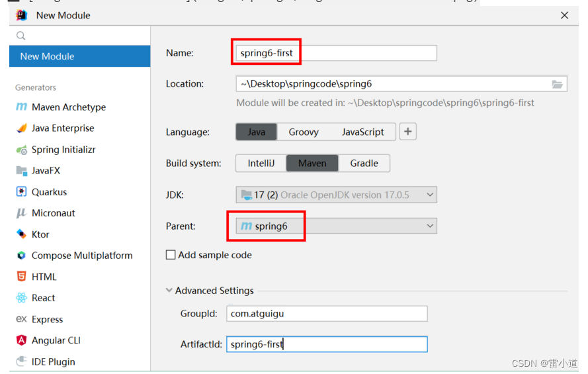Select the HTML generator label
The image size is (588, 374).
(44, 277)
